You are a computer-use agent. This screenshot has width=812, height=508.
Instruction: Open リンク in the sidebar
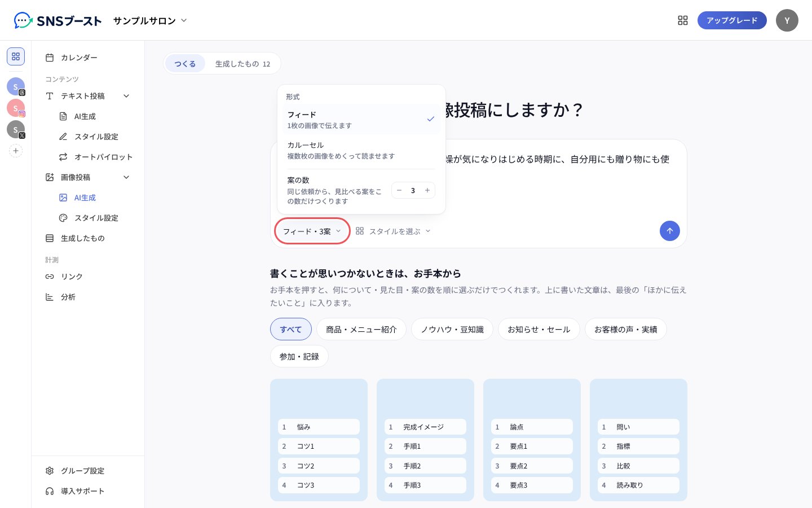(x=88, y=277)
